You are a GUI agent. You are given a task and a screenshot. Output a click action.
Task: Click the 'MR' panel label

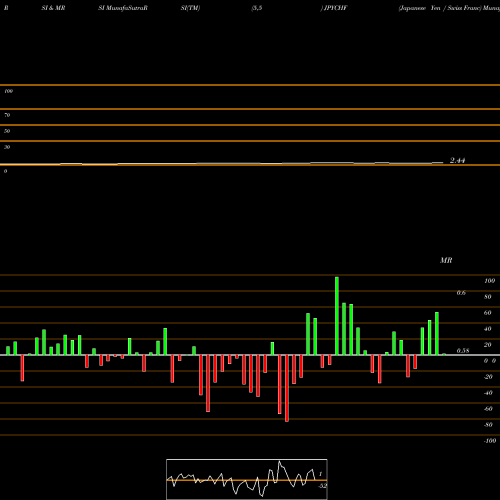click(x=446, y=260)
